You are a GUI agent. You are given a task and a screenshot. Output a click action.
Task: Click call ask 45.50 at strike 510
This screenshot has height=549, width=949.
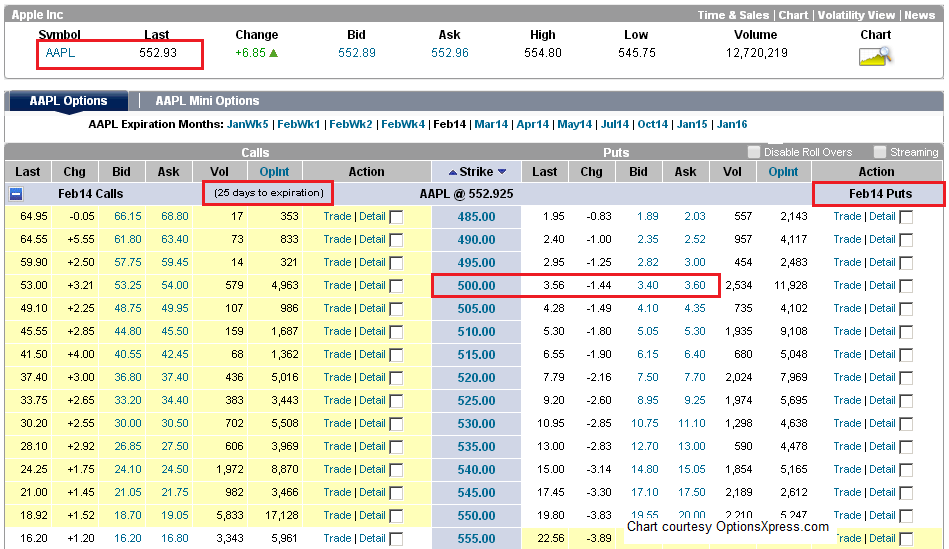point(175,331)
